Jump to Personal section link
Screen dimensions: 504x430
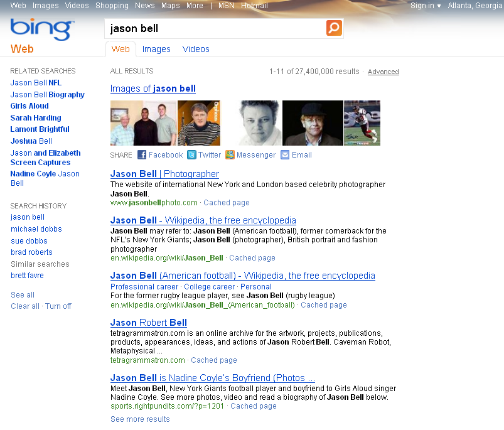[x=256, y=287]
